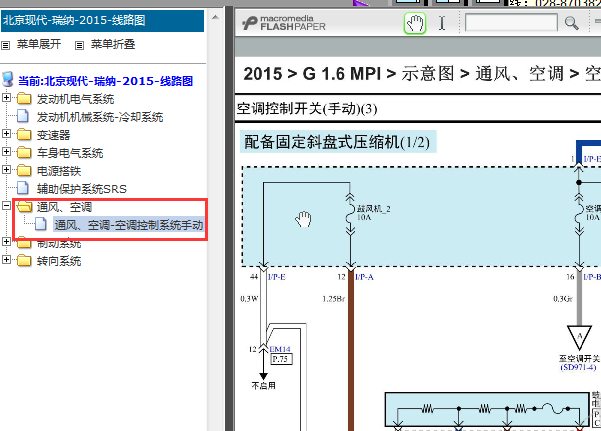Select the text selection I-beam tool
Screen dimensions: 601x431
point(442,23)
